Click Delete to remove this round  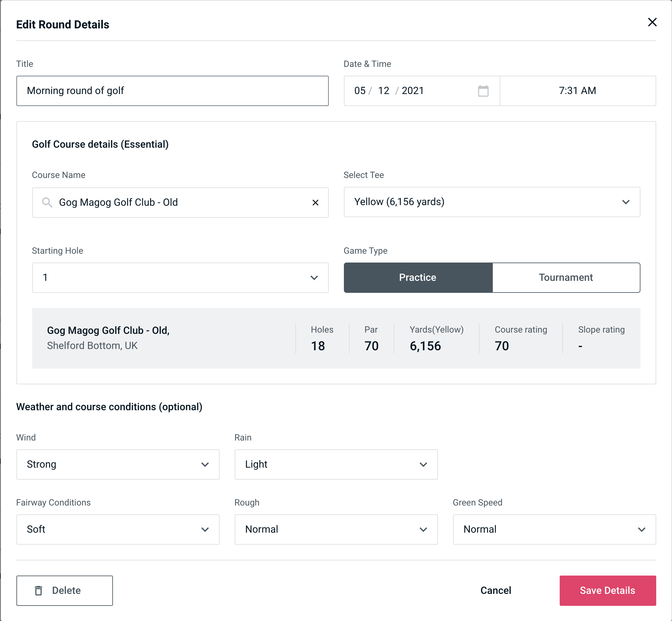click(64, 590)
